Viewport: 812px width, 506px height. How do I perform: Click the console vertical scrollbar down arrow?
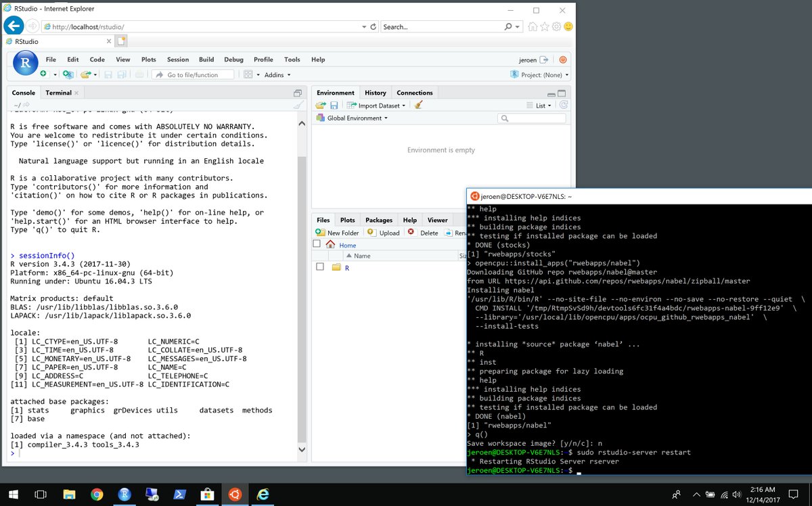tap(302, 448)
